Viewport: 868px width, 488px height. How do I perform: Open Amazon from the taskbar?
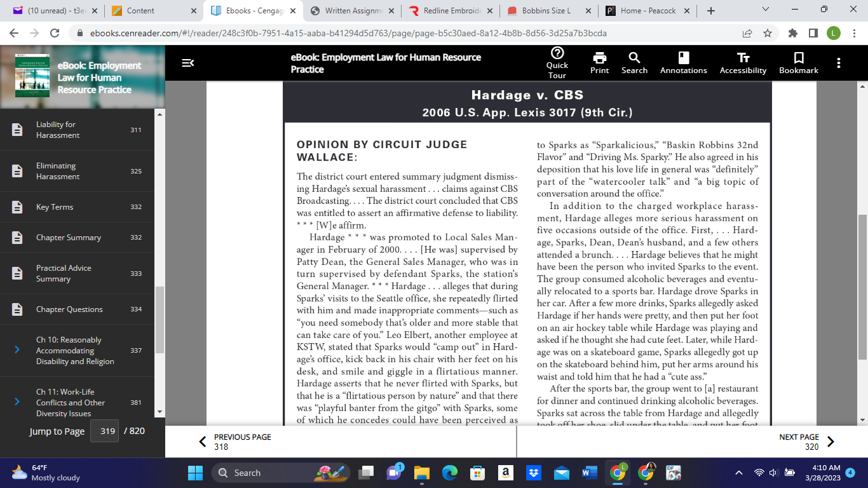pos(506,473)
